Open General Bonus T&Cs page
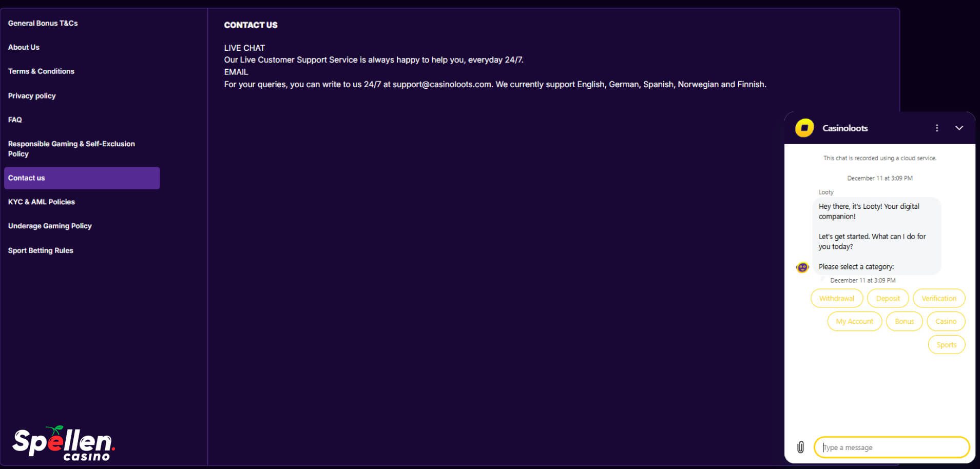Screen dimensions: 980x469 point(43,23)
